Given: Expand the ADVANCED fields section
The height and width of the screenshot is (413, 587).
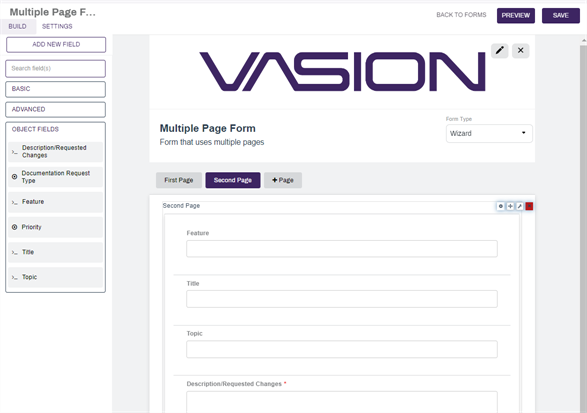Looking at the screenshot, I should click(55, 109).
